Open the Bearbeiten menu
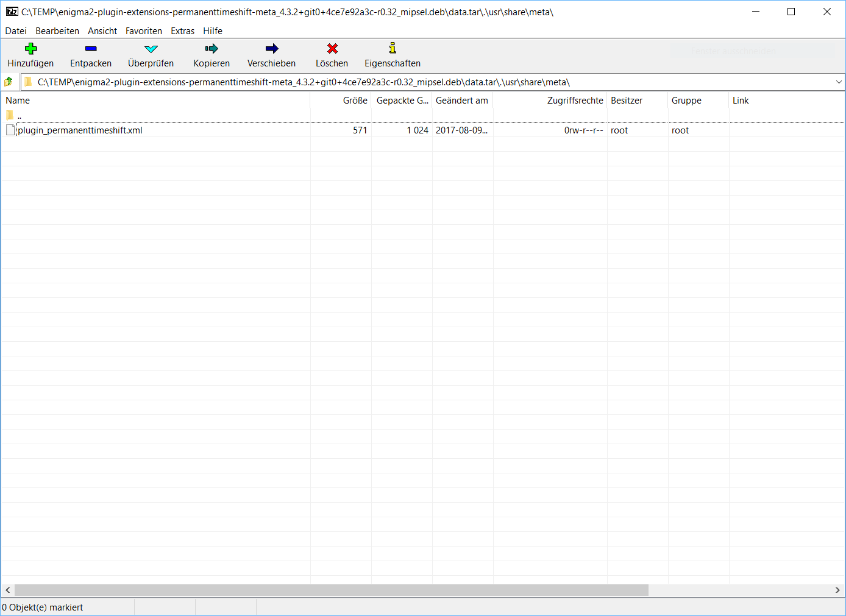 [57, 31]
